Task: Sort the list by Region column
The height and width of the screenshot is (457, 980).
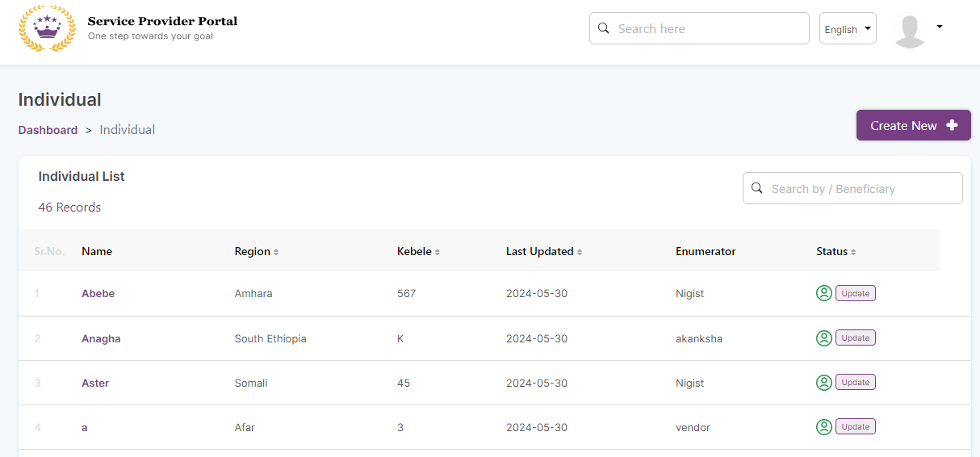Action: [x=276, y=252]
